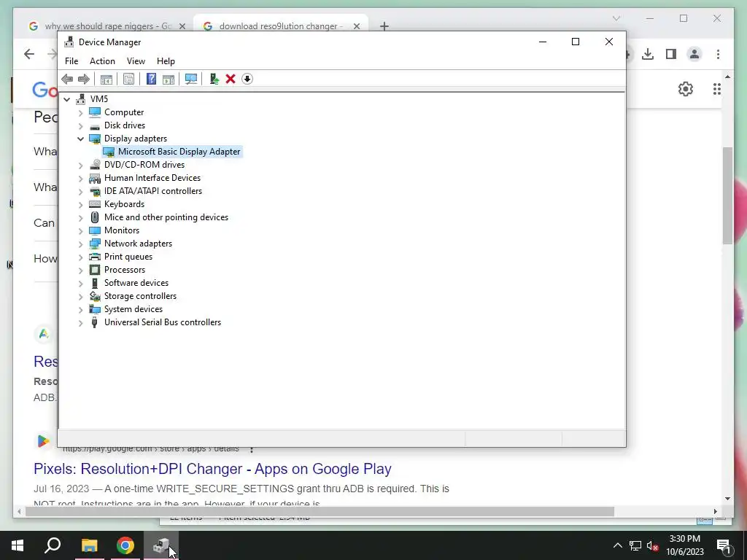Click the Processors chip icon
Viewport: 747px width, 560px height.
[x=95, y=270]
